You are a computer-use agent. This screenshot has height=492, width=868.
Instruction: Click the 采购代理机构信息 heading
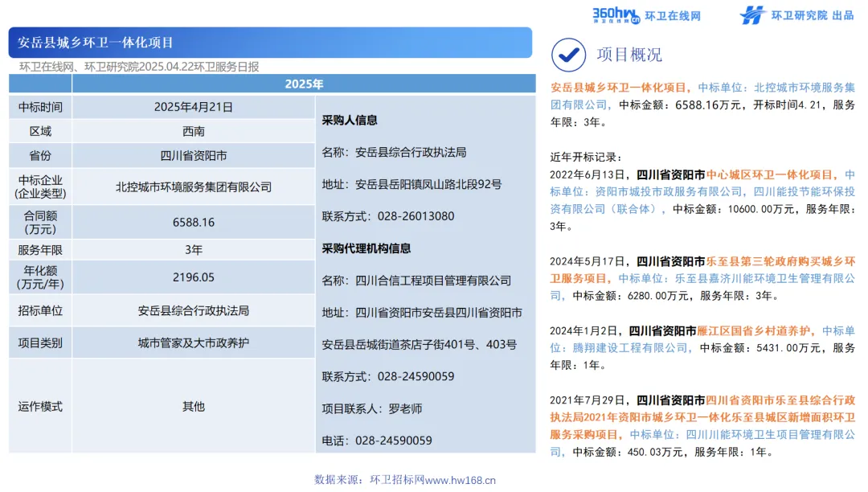(366, 248)
